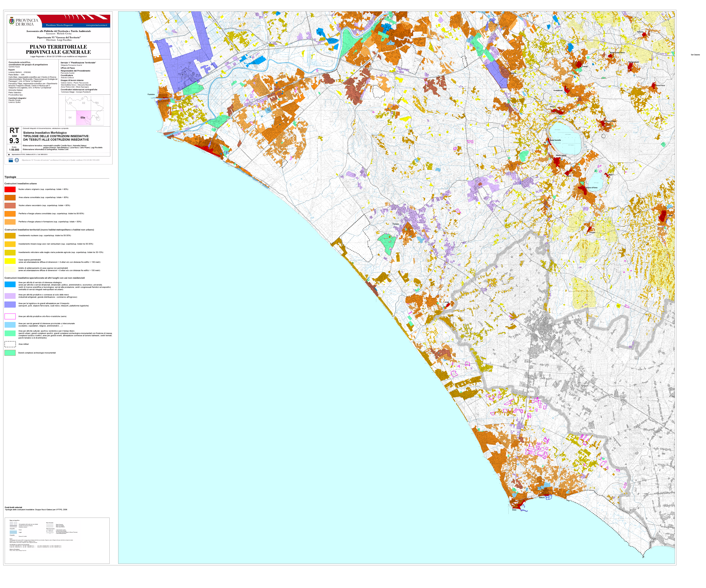Screen dimensions: 706x588
Task: Click the Grottaferrata town label
Action: 558,90
